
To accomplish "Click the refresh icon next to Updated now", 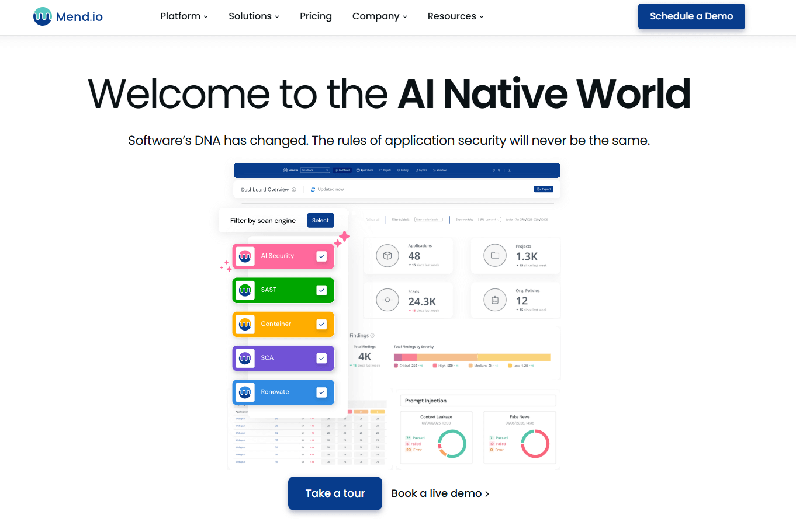I will click(313, 189).
